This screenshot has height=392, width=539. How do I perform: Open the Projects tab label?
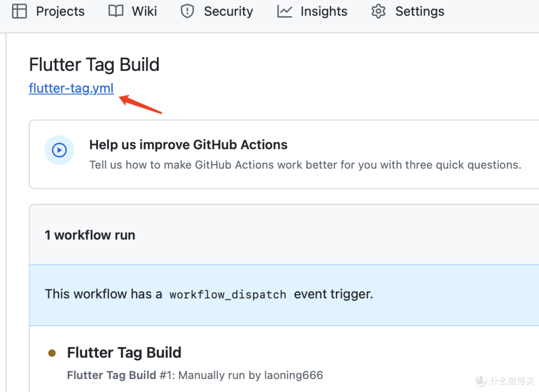60,11
